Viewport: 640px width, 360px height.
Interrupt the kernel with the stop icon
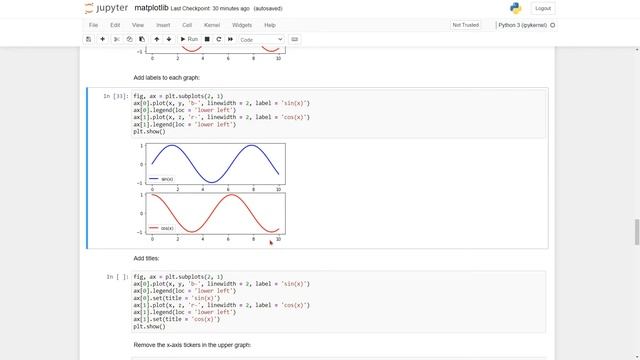click(207, 39)
